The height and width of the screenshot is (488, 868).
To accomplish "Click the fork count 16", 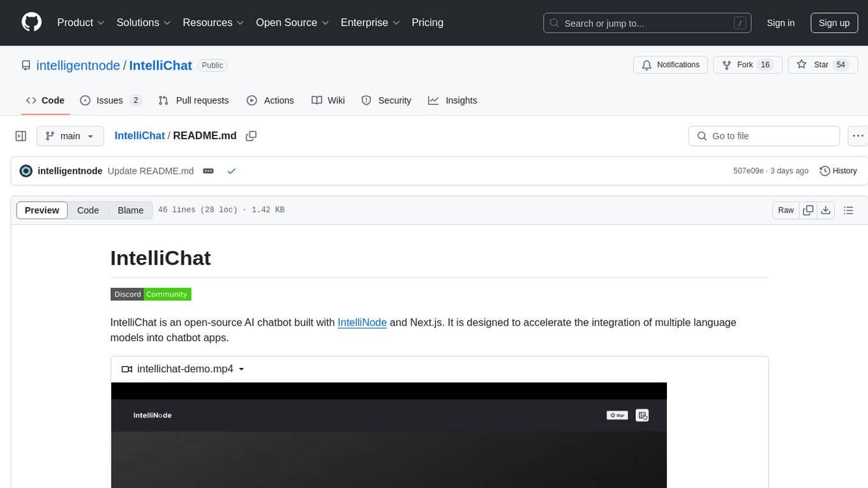I will pyautogui.click(x=766, y=65).
